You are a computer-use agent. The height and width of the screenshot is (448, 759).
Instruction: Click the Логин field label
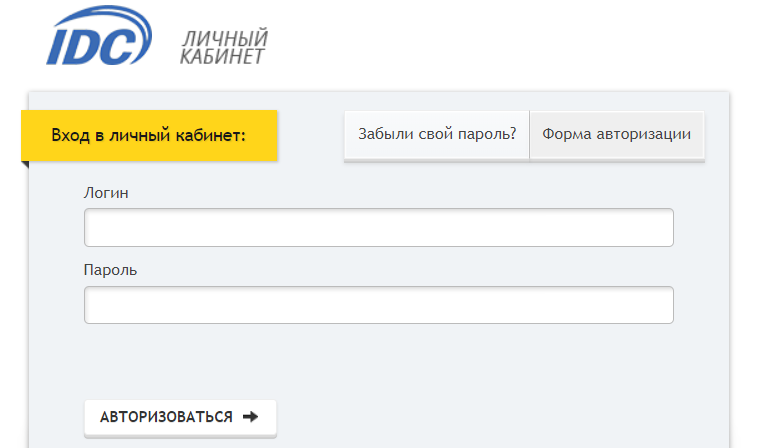click(106, 192)
